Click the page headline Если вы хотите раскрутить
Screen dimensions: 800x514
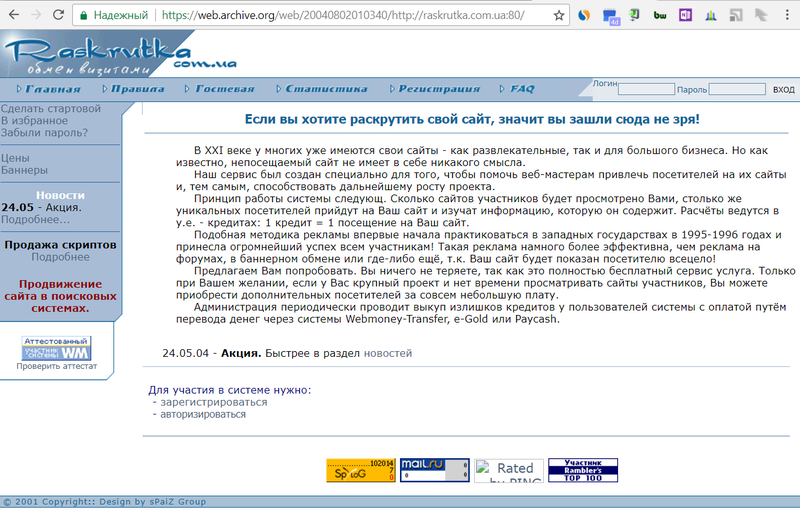(472, 119)
